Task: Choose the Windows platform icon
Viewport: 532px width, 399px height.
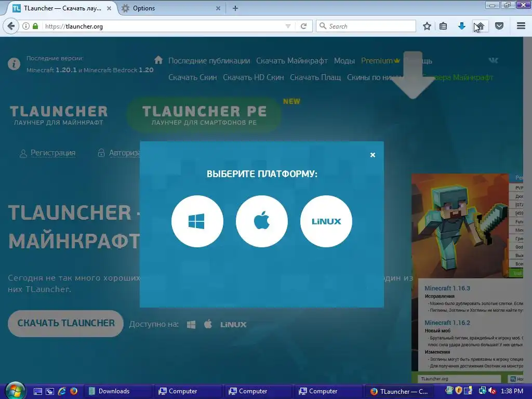Action: pyautogui.click(x=197, y=221)
